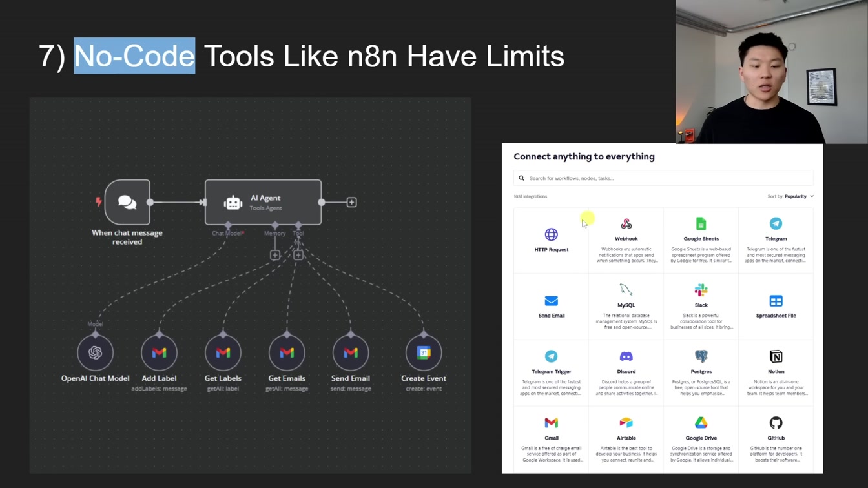The width and height of the screenshot is (868, 488).
Task: Open the Slack integration icon
Action: click(x=701, y=290)
